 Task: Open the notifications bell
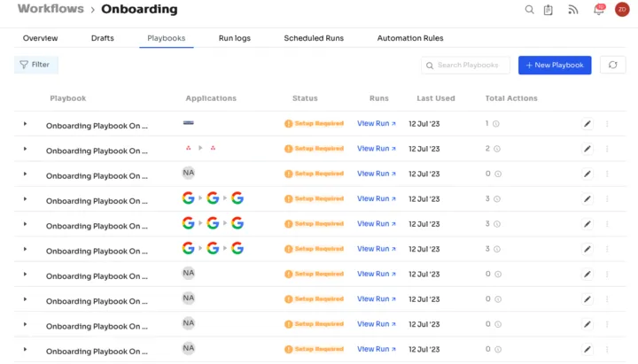coord(599,10)
